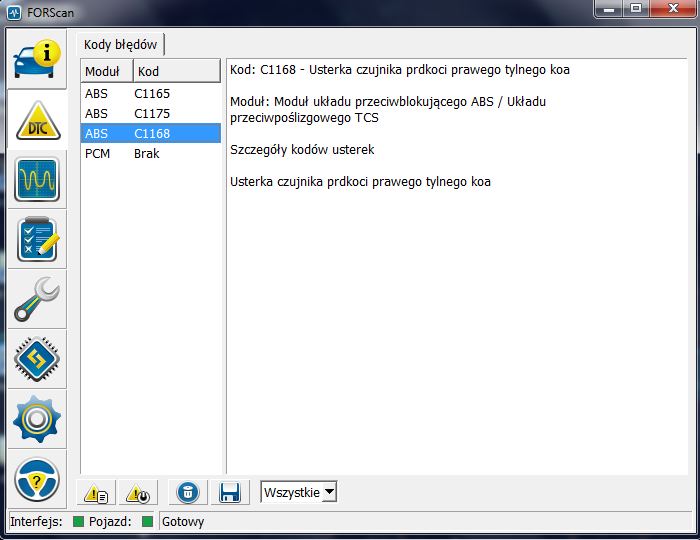Sort by the Kod column header
Screen dimensions: 700x540
point(175,71)
